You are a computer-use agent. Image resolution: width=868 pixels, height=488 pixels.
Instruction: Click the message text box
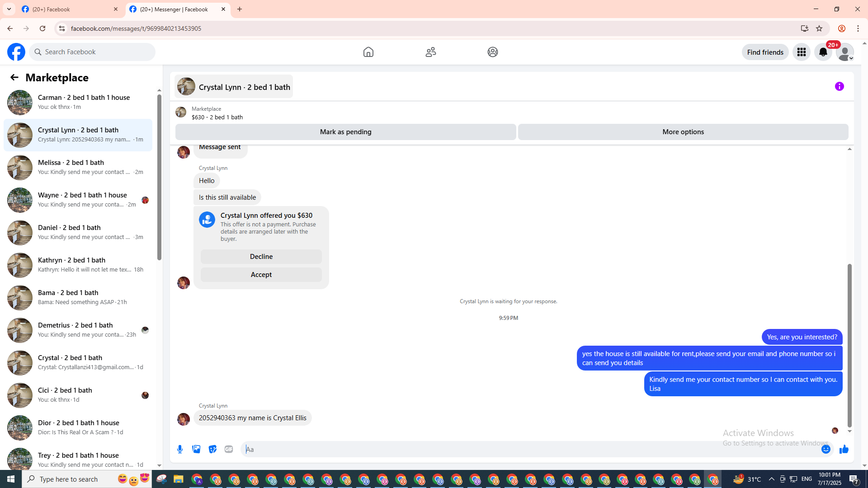(x=529, y=449)
